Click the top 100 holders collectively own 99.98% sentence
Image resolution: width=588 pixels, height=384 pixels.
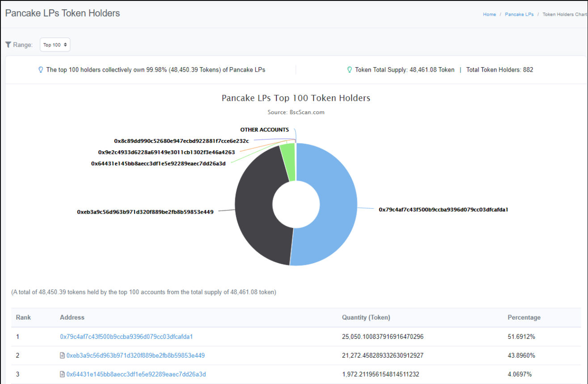tap(156, 70)
